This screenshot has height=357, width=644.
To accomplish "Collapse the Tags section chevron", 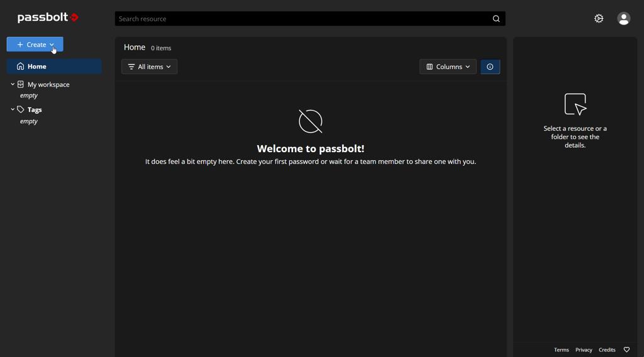I will (13, 109).
